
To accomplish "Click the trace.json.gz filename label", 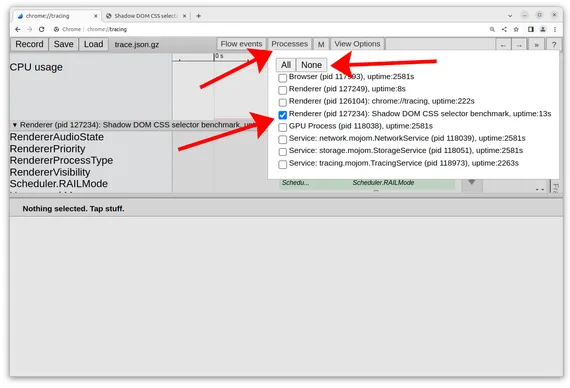I will (137, 44).
